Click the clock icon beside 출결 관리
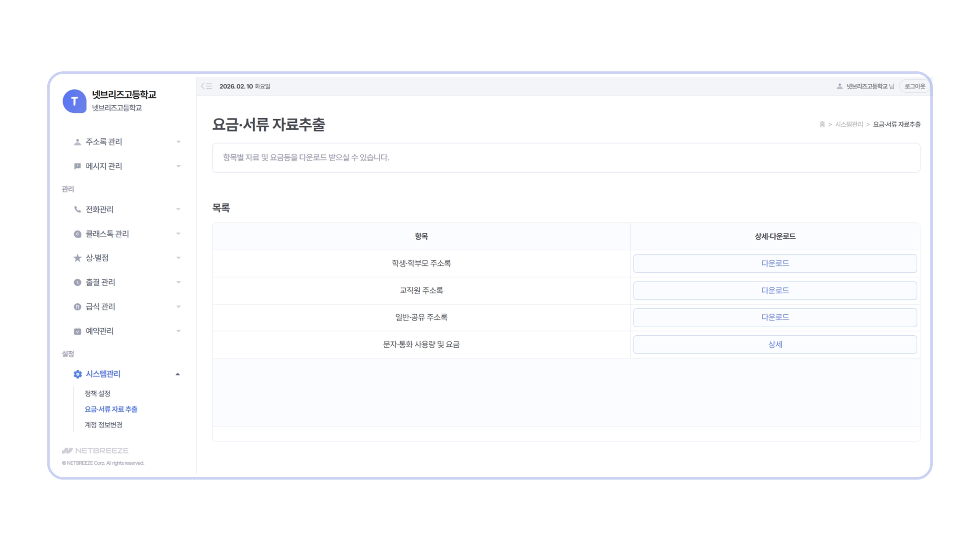Screen dimensions: 980x551 pyautogui.click(x=77, y=282)
